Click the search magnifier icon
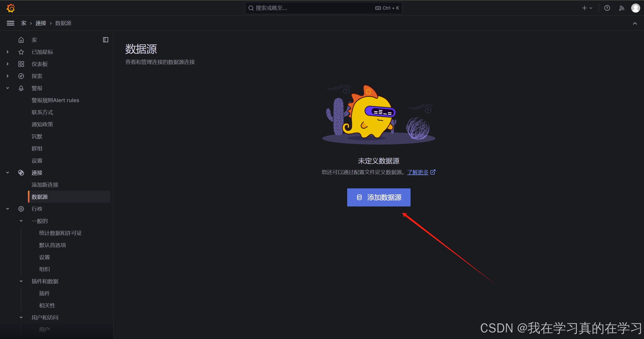 tap(251, 8)
